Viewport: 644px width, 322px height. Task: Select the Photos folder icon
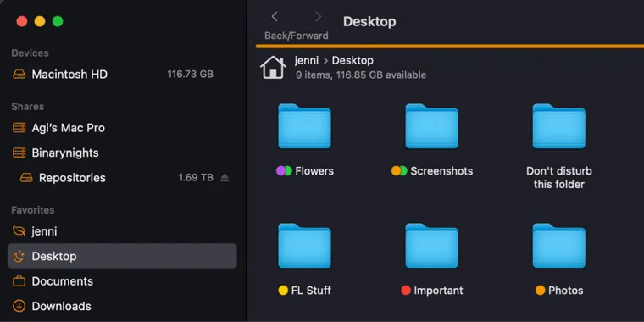pos(559,246)
